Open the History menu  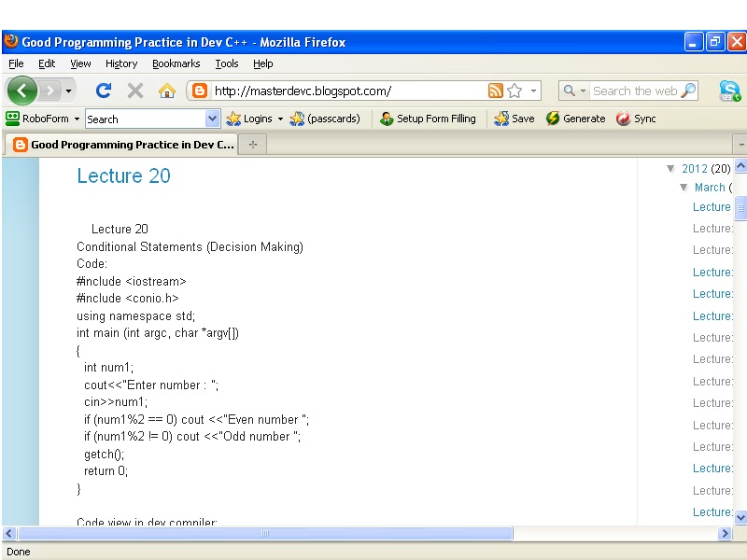pyautogui.click(x=121, y=63)
